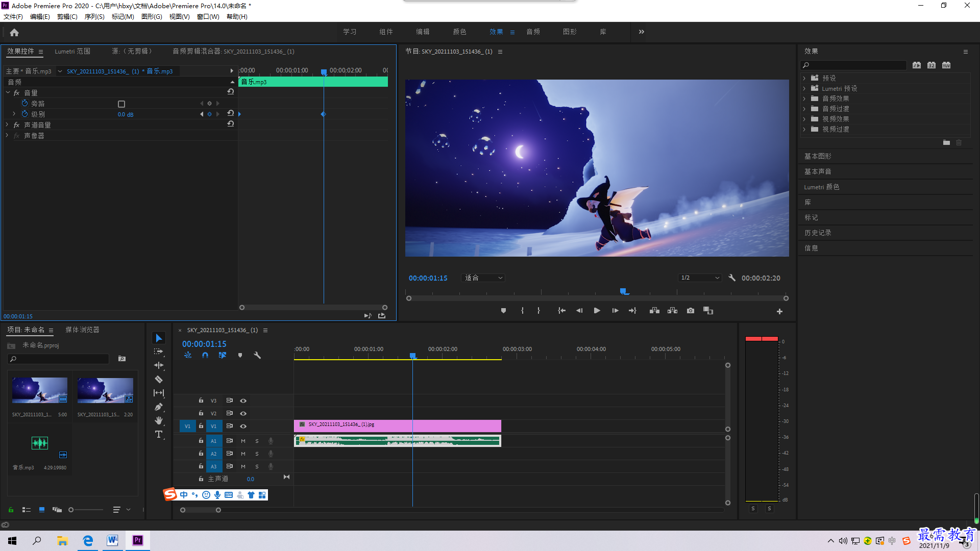The height and width of the screenshot is (551, 980).
Task: Click the Lift button
Action: (x=654, y=311)
